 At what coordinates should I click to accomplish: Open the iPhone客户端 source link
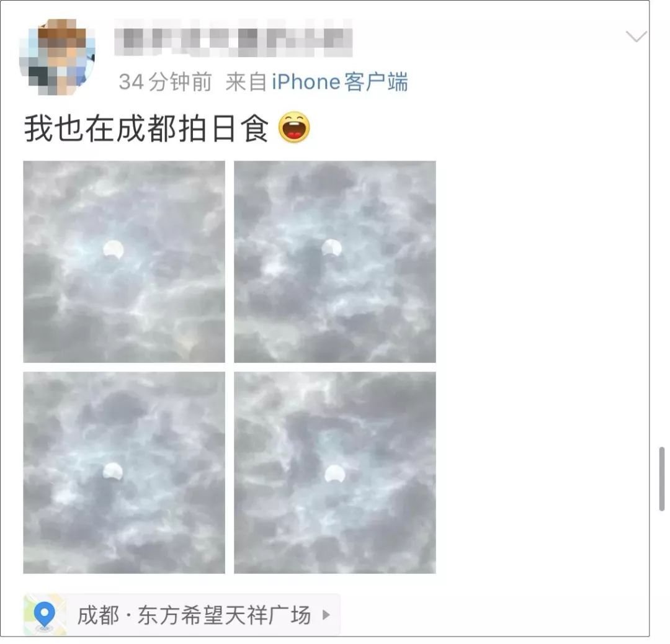point(340,82)
